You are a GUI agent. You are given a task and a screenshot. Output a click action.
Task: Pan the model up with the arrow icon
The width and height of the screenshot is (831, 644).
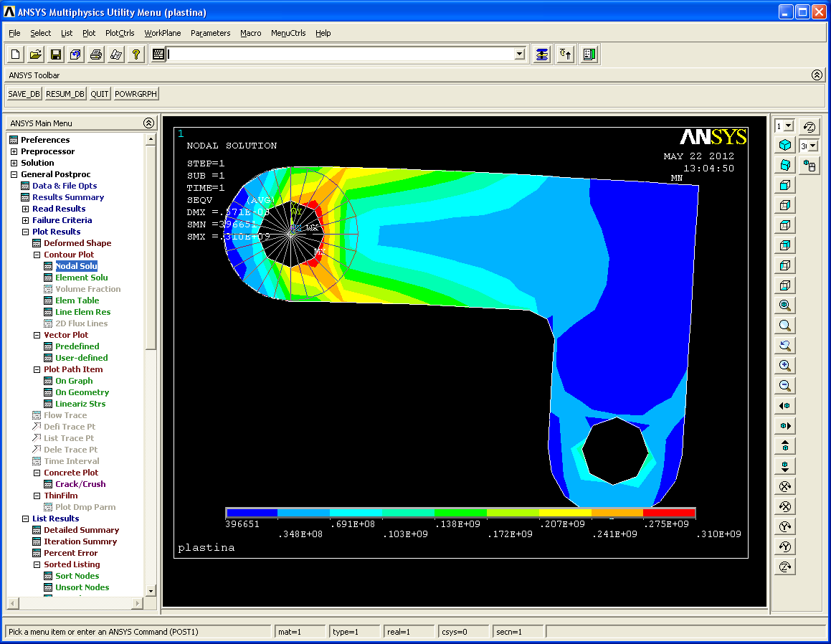point(785,446)
